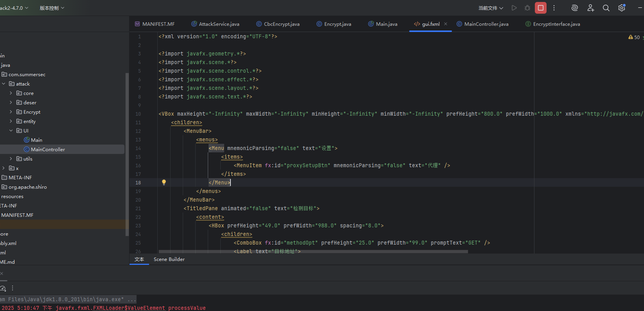Switch to the MainController.java tab
Image resolution: width=644 pixels, height=311 pixels.
[x=486, y=24]
